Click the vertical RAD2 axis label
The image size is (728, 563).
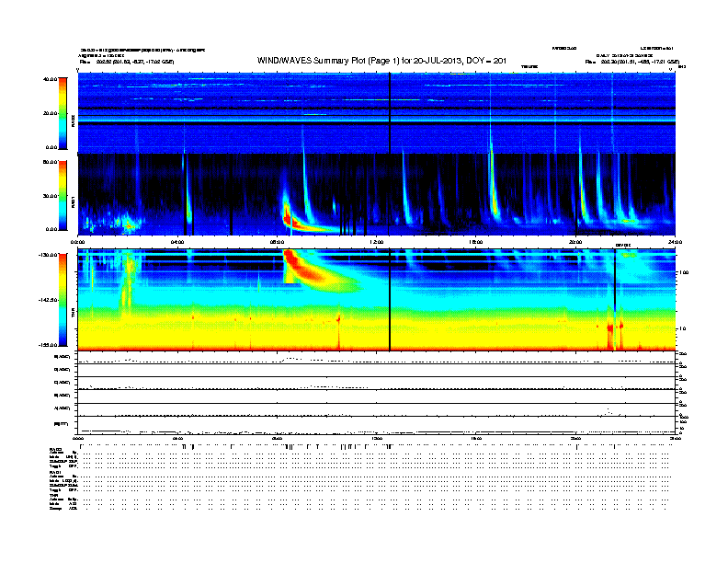click(73, 121)
